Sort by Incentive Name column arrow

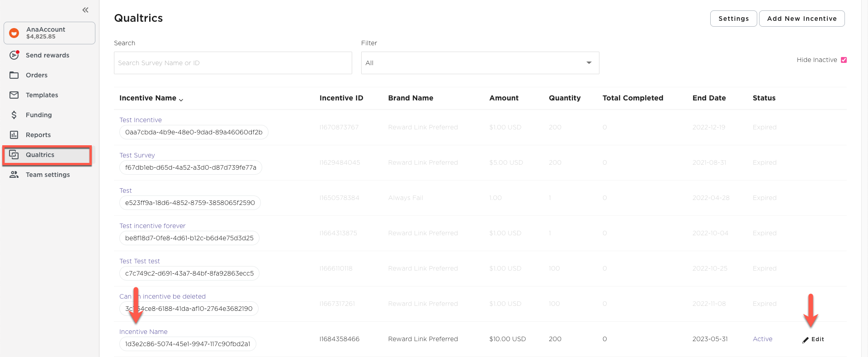click(x=181, y=100)
